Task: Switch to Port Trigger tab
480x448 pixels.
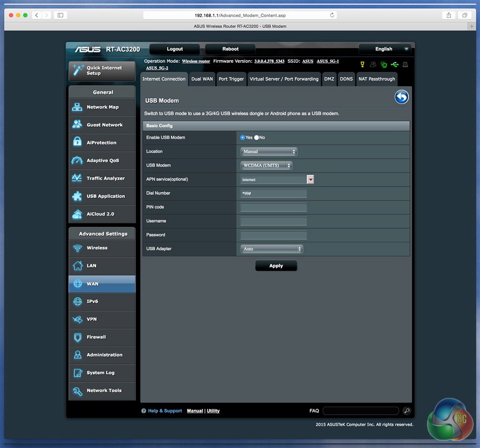Action: (x=231, y=79)
